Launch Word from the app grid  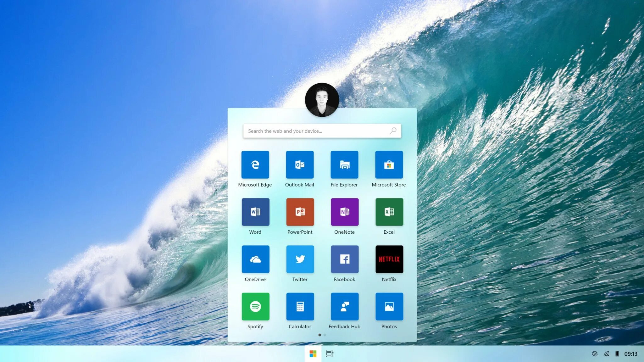(x=255, y=212)
